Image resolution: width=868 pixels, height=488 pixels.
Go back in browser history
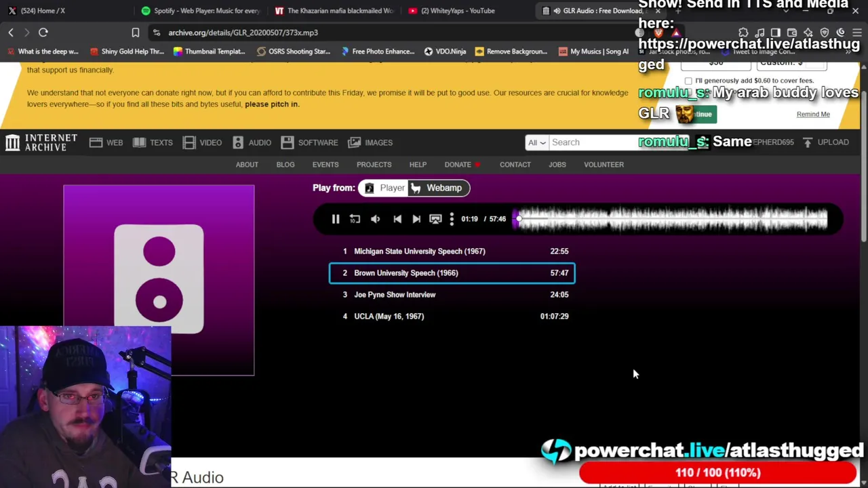coord(11,33)
